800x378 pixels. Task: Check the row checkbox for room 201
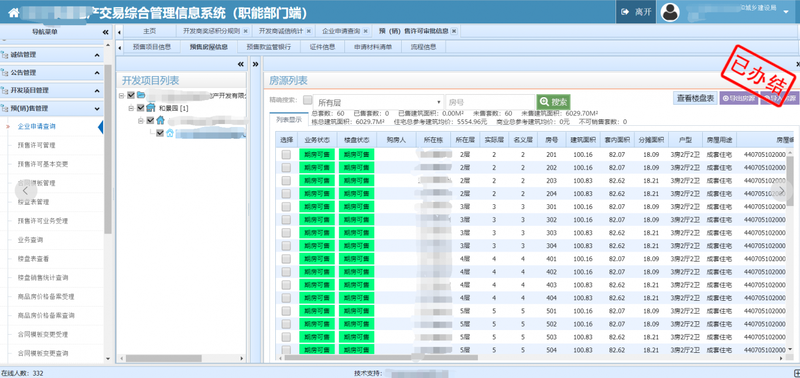286,154
